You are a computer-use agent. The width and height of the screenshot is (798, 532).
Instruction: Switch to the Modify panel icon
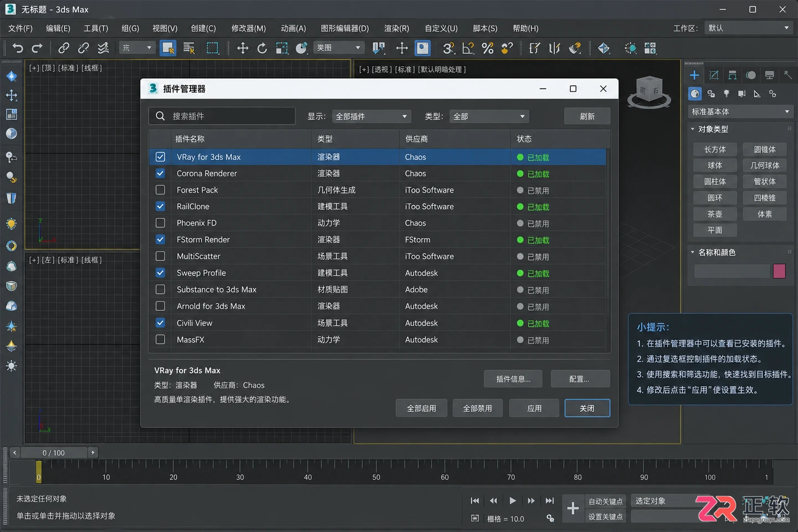[714, 75]
